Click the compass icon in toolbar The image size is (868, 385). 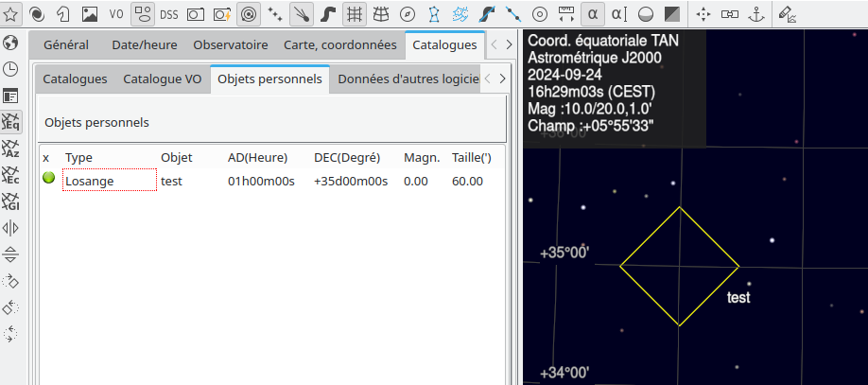[x=408, y=14]
